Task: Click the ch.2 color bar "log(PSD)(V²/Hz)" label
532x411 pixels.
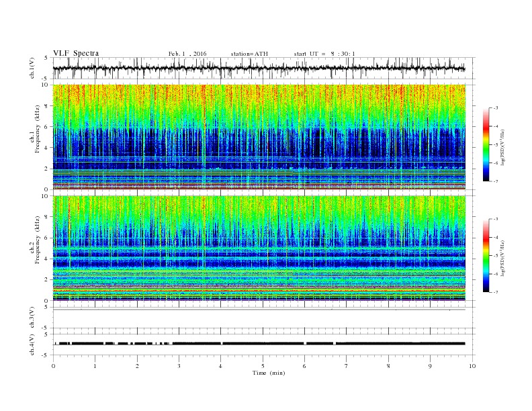Action: click(502, 258)
